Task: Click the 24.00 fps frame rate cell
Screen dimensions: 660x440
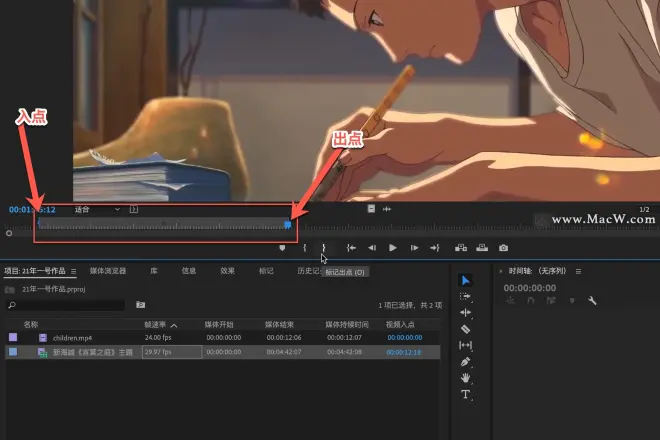Action: pos(158,338)
